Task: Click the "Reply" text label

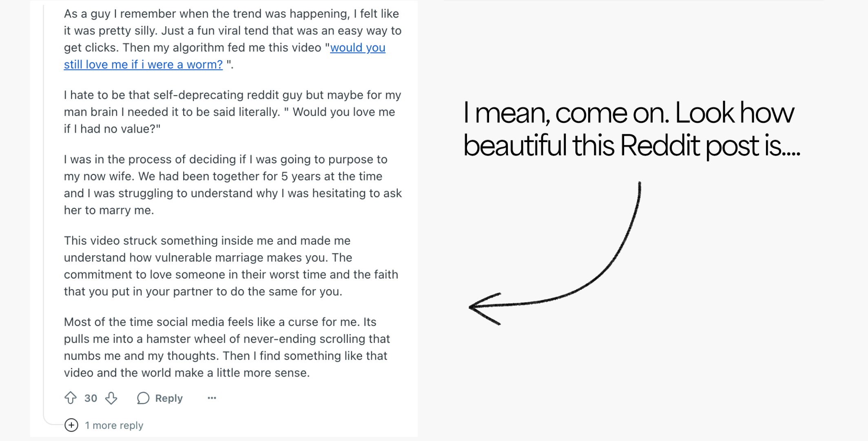Action: (x=169, y=398)
